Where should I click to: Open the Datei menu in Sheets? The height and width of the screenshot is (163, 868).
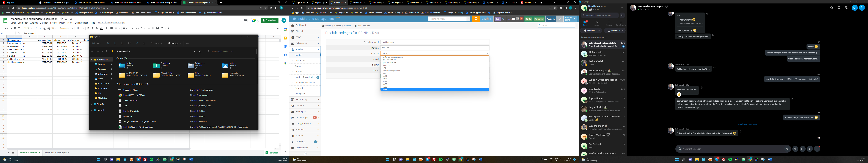point(13,23)
